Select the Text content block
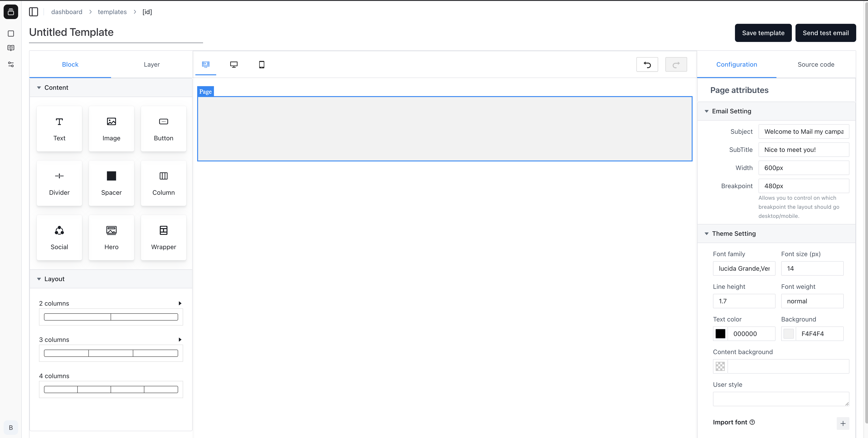The height and width of the screenshot is (438, 868). coord(59,129)
